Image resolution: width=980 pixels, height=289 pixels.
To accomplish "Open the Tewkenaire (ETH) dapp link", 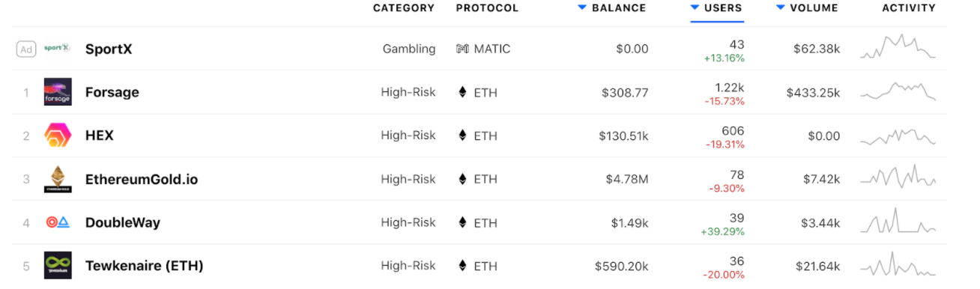I will click(x=145, y=266).
